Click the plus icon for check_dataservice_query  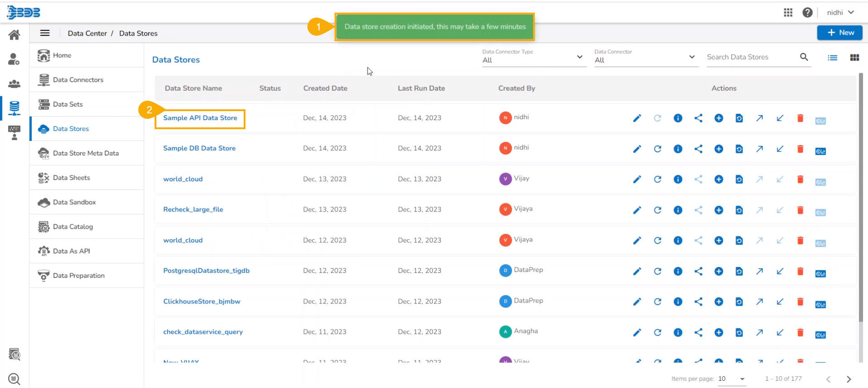tap(718, 332)
